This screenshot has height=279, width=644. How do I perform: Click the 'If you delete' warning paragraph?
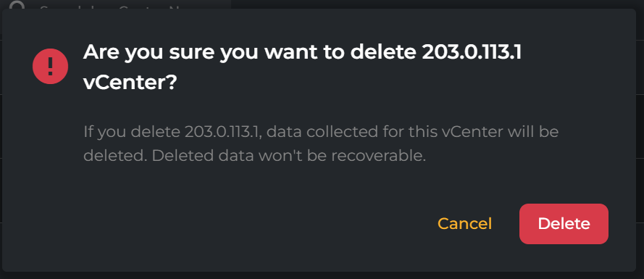pyautogui.click(x=321, y=143)
